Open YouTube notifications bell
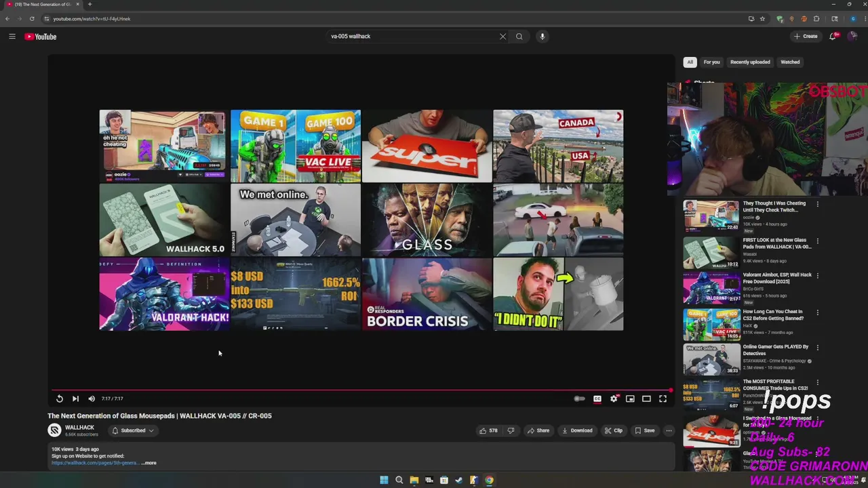868x488 pixels. [833, 37]
